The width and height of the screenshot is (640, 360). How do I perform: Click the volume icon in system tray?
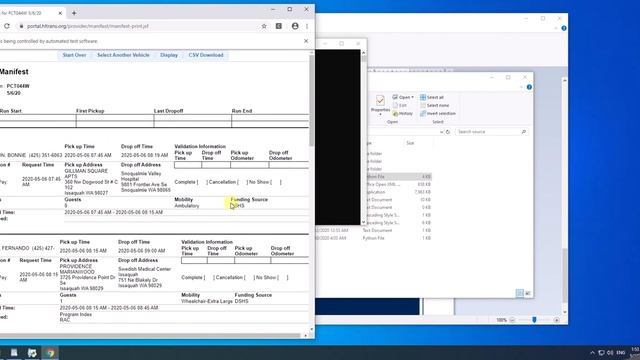tap(610, 353)
